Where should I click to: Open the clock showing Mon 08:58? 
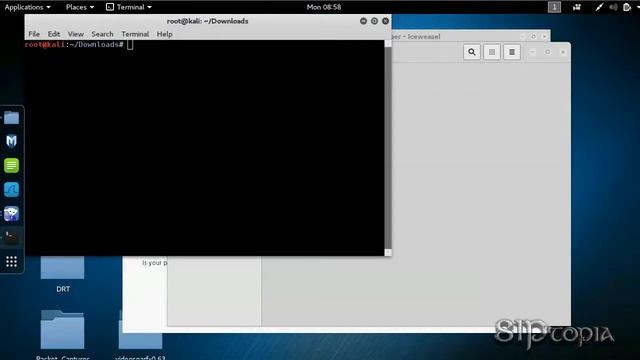324,7
